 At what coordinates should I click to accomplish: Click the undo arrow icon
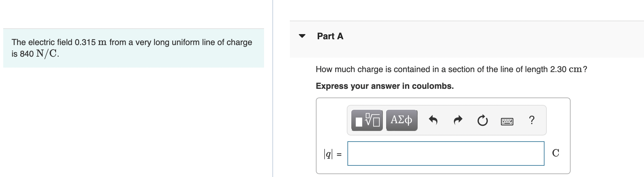coord(433,120)
